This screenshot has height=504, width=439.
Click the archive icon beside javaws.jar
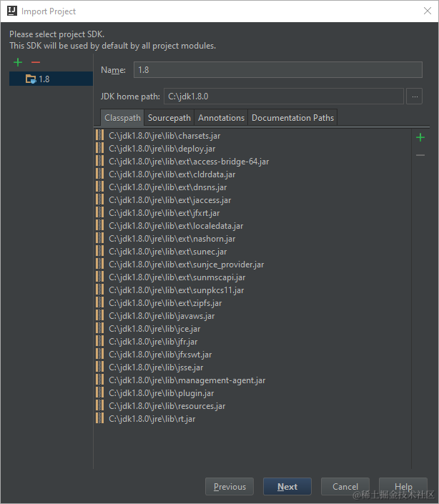point(99,315)
